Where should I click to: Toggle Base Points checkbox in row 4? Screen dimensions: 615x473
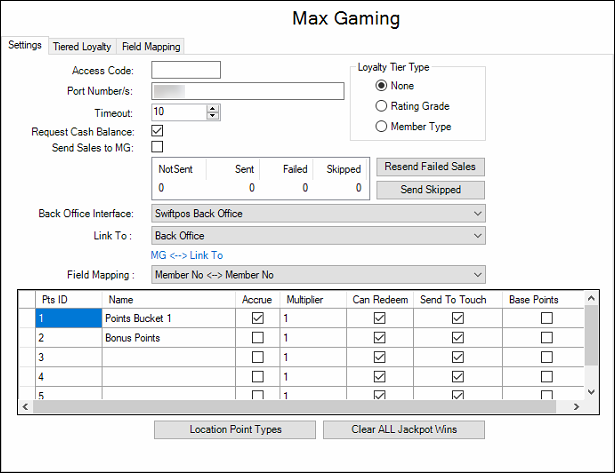[x=547, y=377]
